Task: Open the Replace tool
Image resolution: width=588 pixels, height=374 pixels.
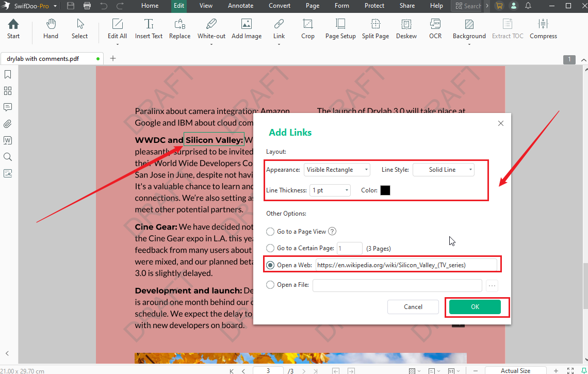Action: 179,29
